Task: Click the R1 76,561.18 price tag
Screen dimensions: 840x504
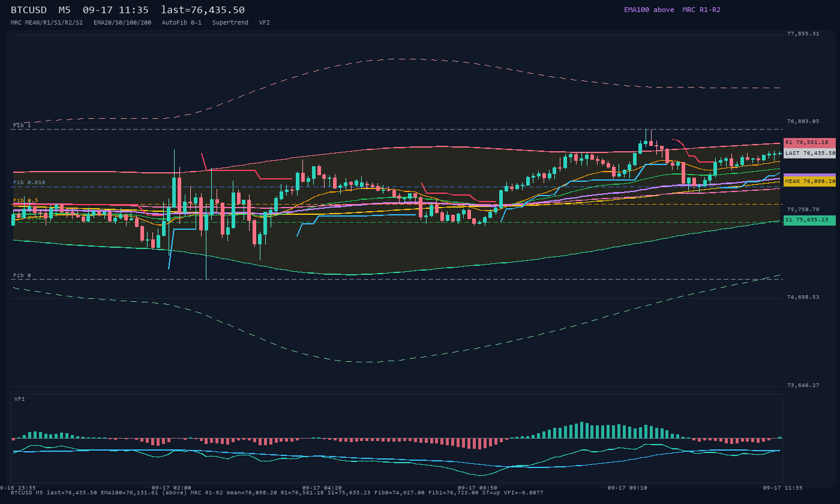Action: 809,143
